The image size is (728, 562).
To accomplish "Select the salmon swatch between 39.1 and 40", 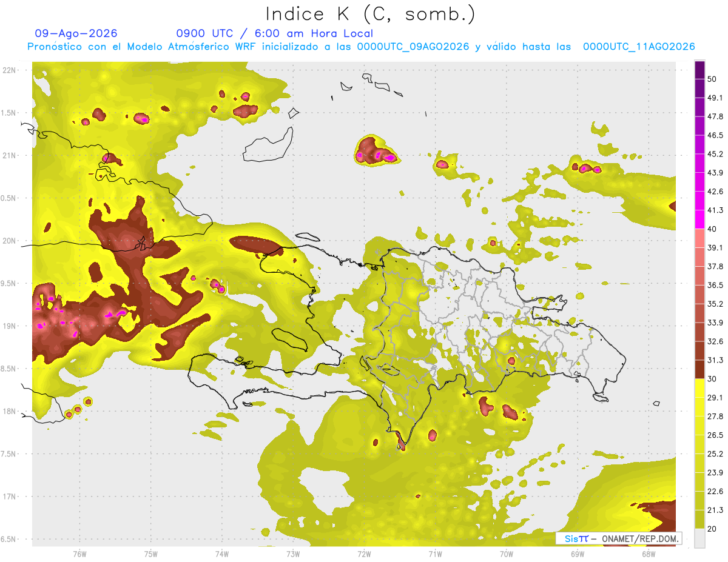I will pyautogui.click(x=700, y=238).
